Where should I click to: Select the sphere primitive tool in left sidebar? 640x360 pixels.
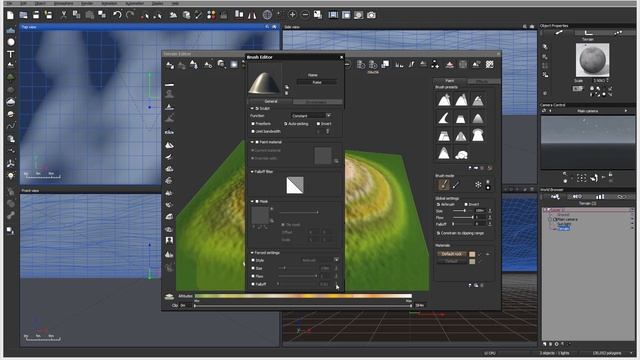click(11, 42)
